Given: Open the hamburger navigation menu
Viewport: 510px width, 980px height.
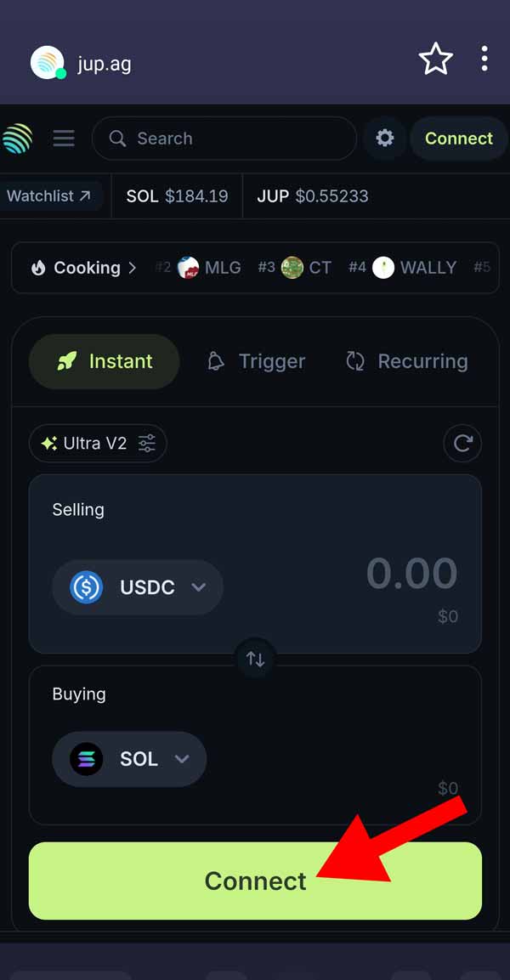Looking at the screenshot, I should (x=64, y=139).
